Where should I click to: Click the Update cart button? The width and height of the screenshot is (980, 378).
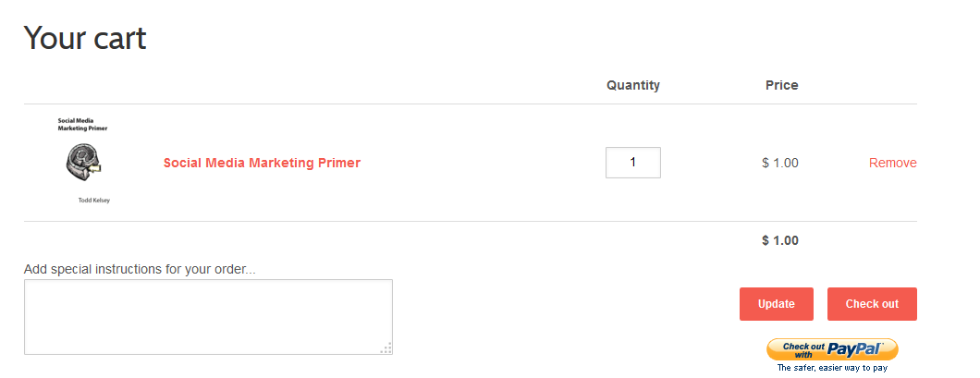777,304
